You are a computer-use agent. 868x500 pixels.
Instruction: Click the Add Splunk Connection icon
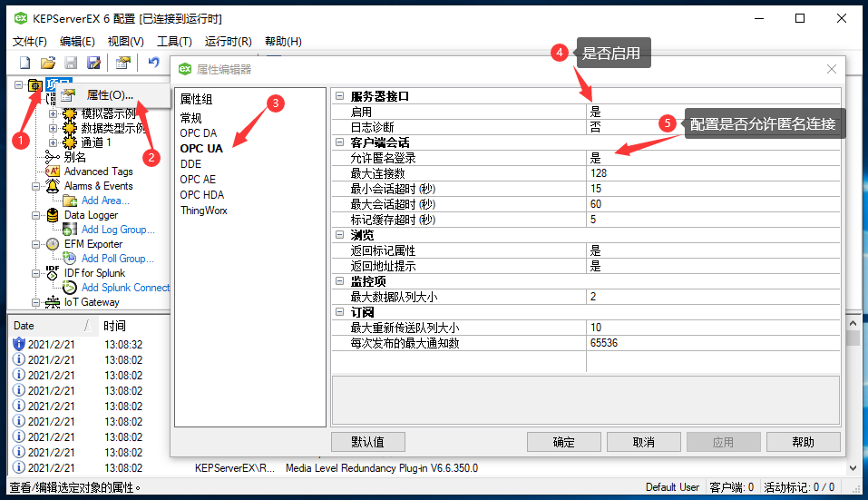pyautogui.click(x=70, y=288)
